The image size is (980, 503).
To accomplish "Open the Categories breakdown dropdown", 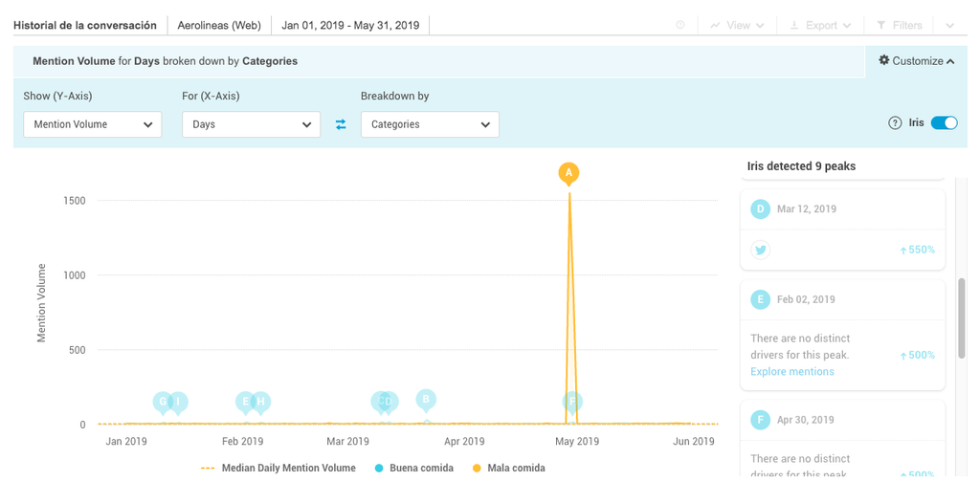I will click(x=430, y=124).
